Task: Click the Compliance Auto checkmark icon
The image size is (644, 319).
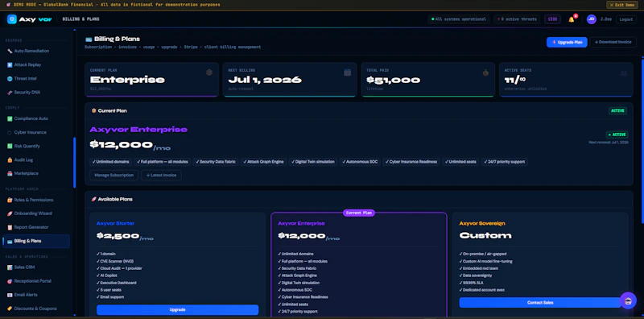Action: coord(10,118)
